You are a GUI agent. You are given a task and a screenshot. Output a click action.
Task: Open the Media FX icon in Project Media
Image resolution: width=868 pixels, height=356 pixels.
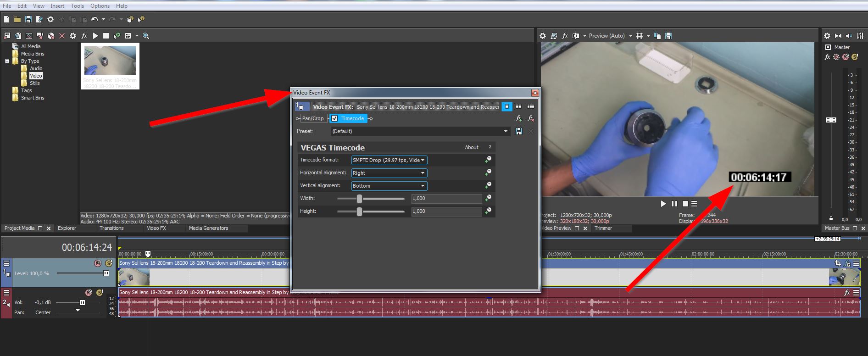[84, 36]
